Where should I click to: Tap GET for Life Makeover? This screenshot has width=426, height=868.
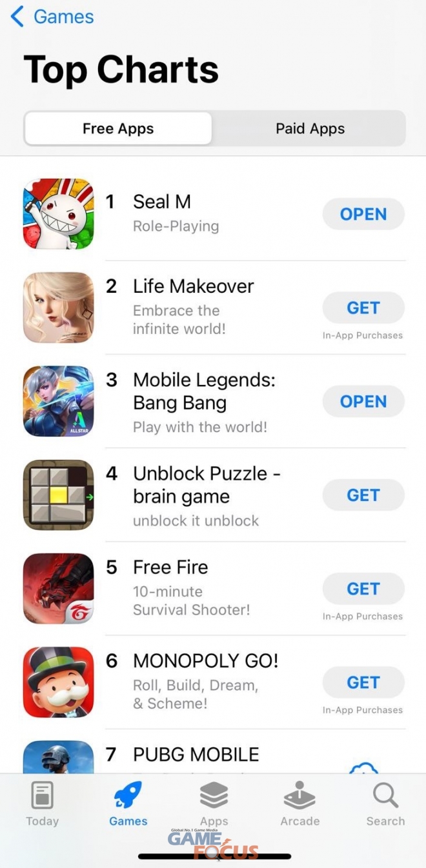click(x=363, y=308)
